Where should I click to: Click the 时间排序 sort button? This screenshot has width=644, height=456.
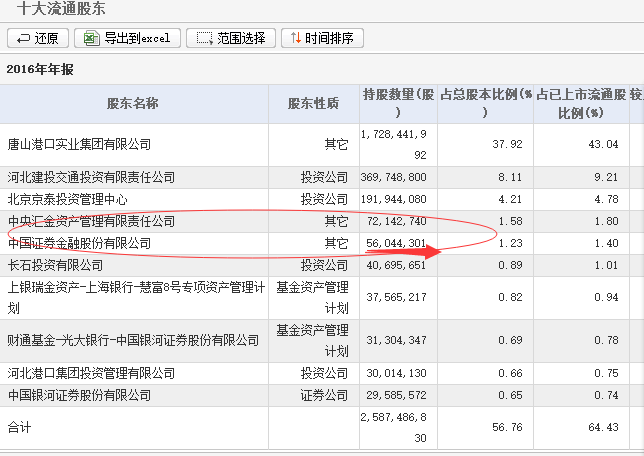tap(322, 38)
